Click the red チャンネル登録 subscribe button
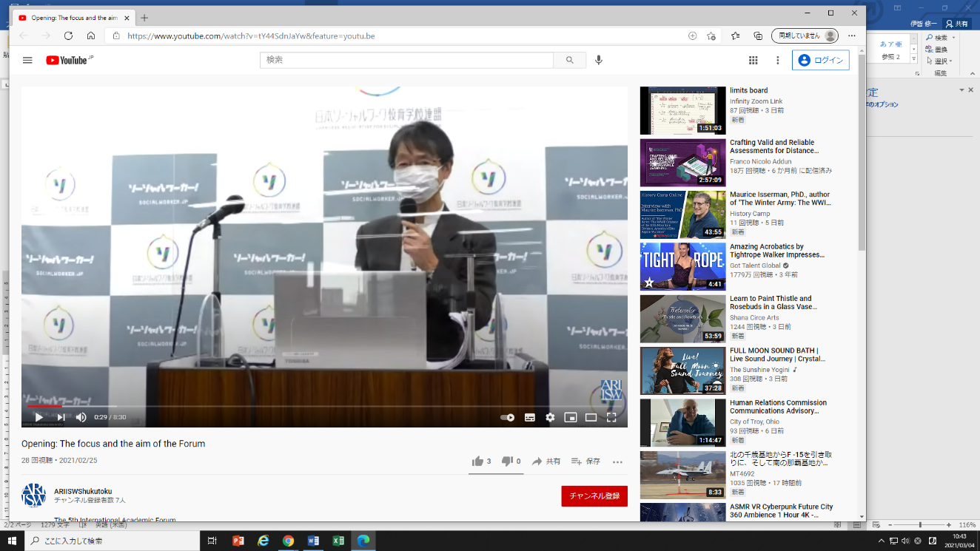The height and width of the screenshot is (551, 980). [x=594, y=496]
